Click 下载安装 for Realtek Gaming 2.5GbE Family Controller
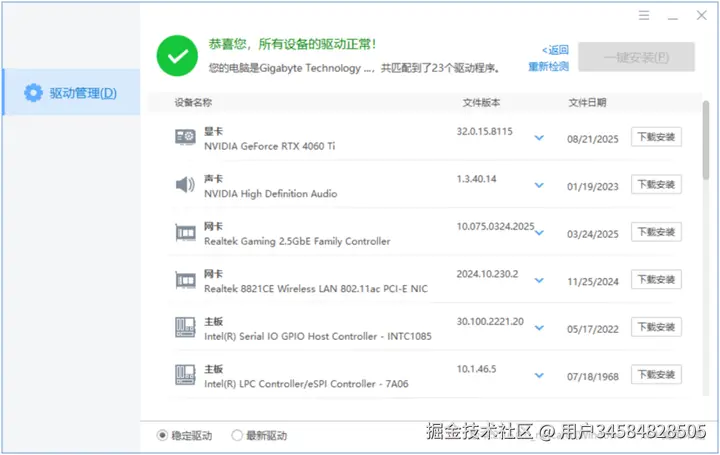 [656, 232]
